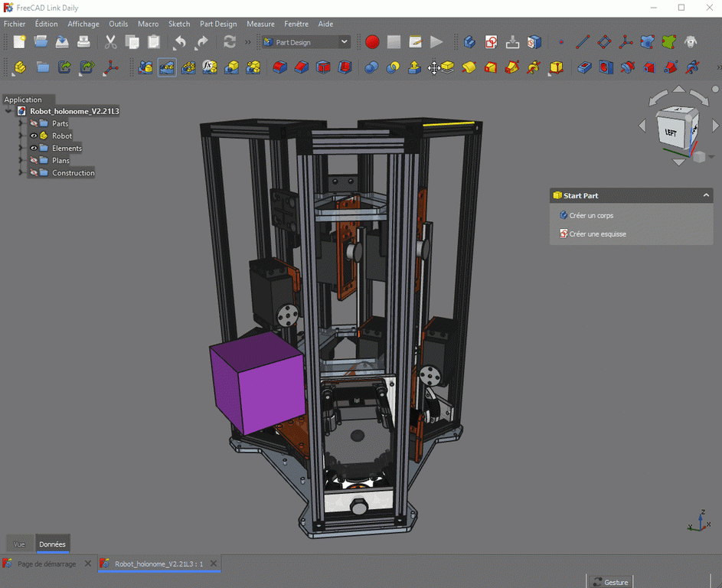Click the Create datum line icon
Viewport: 722px width, 588px height.
coord(583,42)
